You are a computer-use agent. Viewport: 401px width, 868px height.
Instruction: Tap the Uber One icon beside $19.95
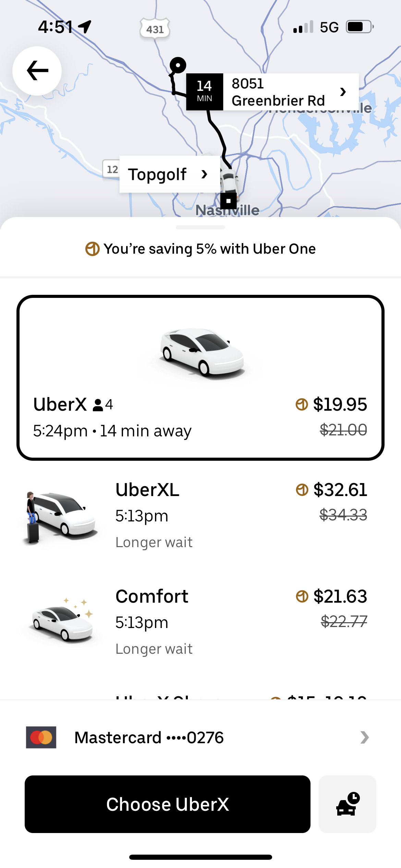click(302, 405)
